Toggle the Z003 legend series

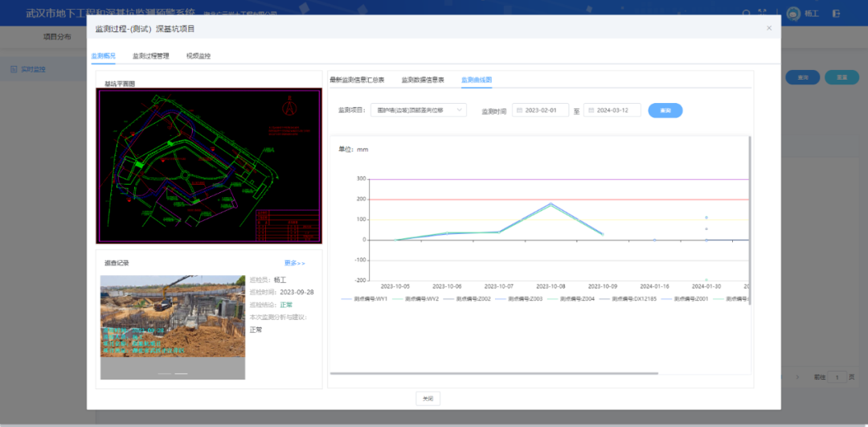pyautogui.click(x=520, y=298)
